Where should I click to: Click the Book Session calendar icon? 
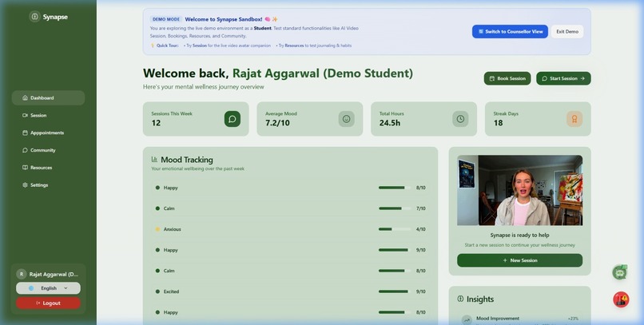(x=492, y=78)
